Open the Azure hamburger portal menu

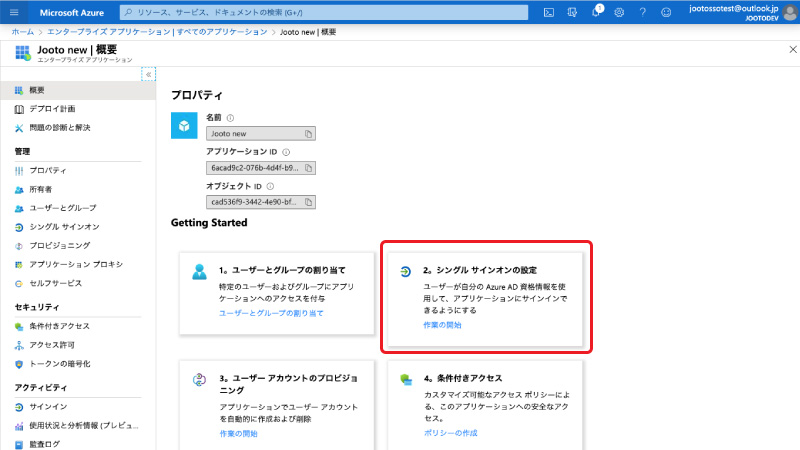(14, 12)
